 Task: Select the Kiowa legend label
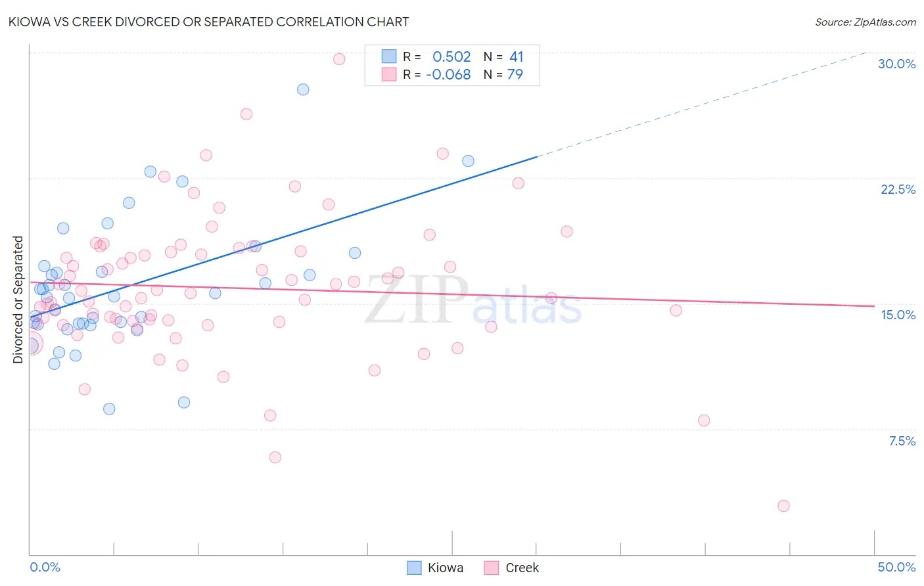click(446, 568)
